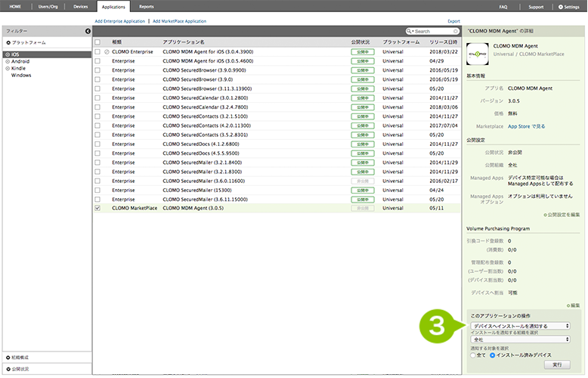Click 公開設定を編集 link
The width and height of the screenshot is (588, 378).
[562, 215]
